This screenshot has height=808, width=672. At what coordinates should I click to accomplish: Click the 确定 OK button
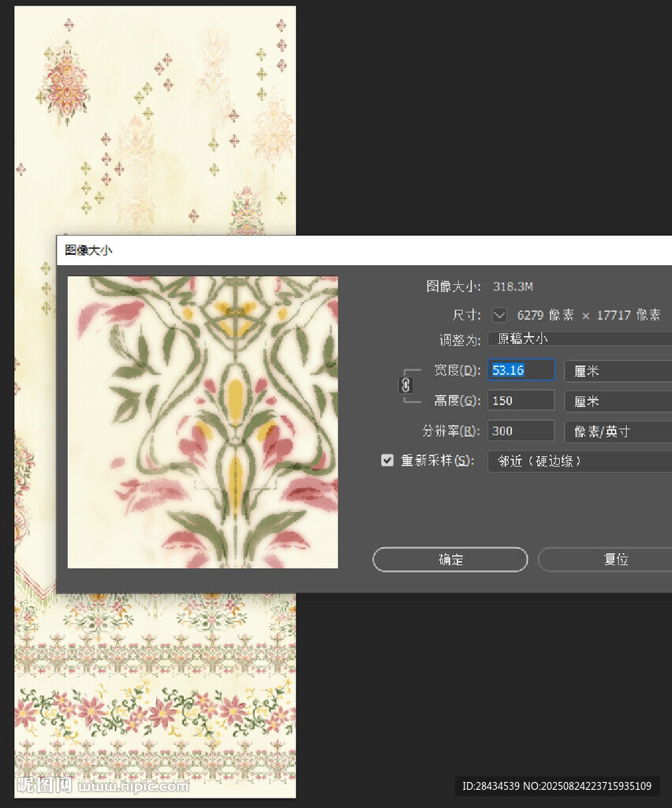tap(450, 559)
